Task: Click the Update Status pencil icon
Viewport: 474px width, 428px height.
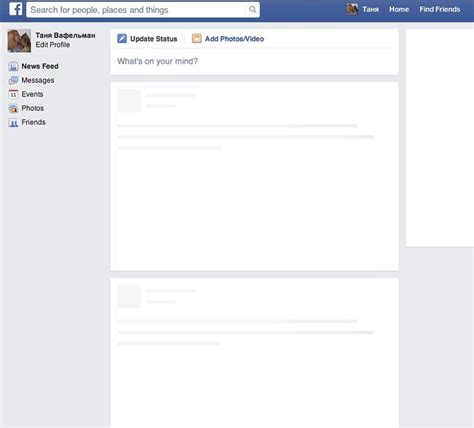Action: point(122,39)
